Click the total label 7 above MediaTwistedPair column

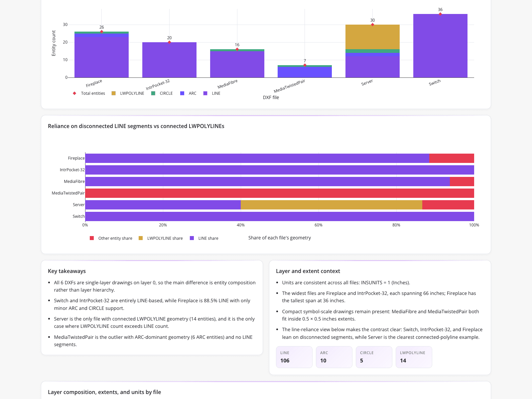coord(305,61)
